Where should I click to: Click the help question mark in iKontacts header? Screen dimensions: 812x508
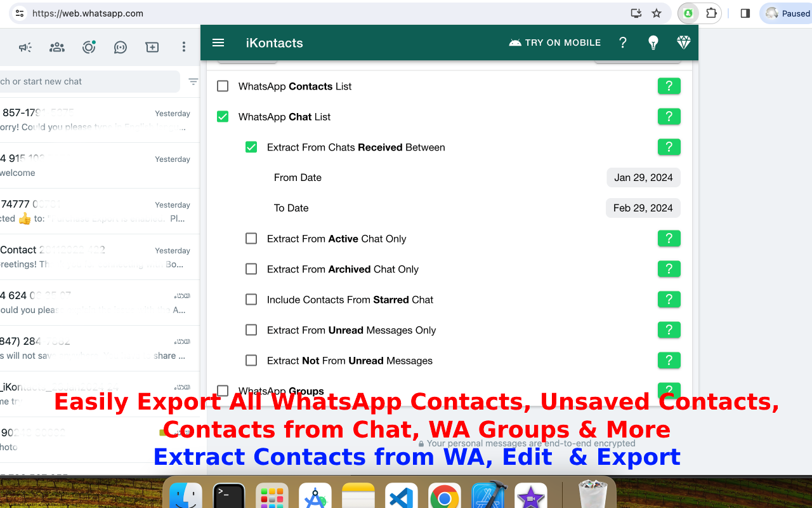coord(622,43)
